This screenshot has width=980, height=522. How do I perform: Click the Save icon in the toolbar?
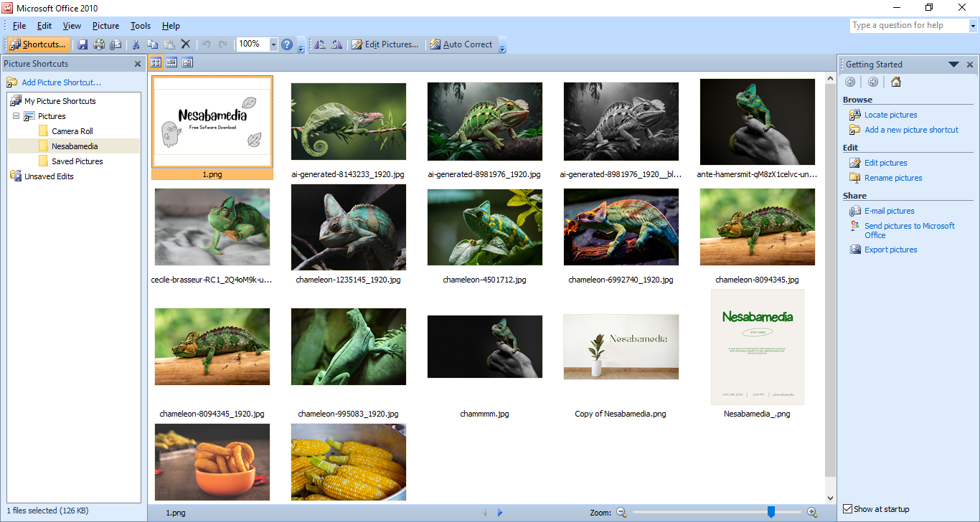(83, 44)
